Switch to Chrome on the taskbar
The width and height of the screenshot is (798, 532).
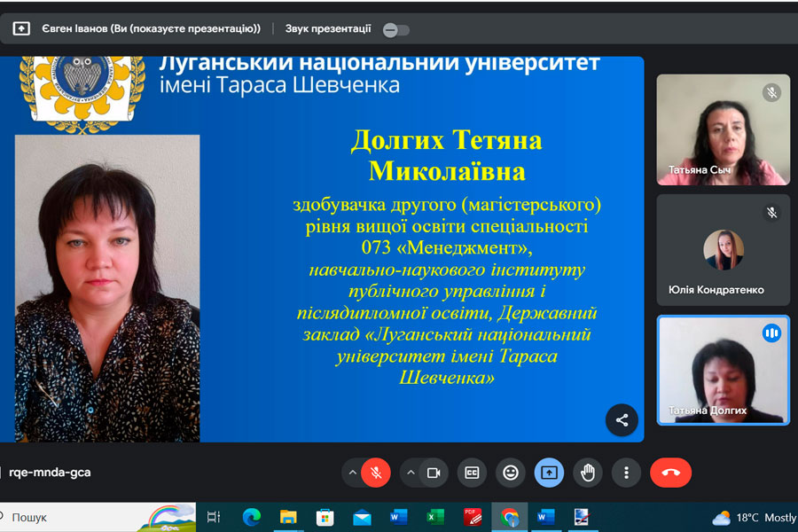pyautogui.click(x=510, y=517)
